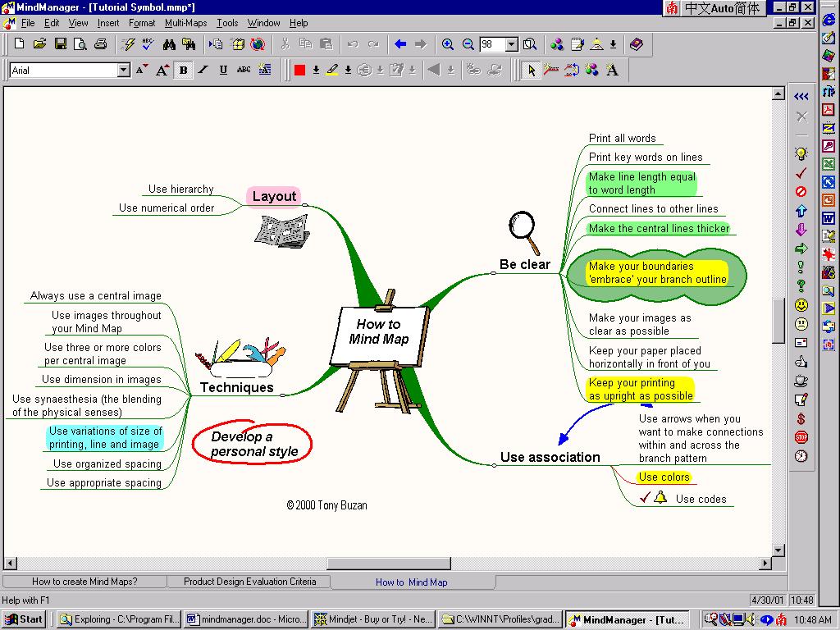Toggle Bold formatting
This screenshot has height=630, width=840.
point(183,70)
